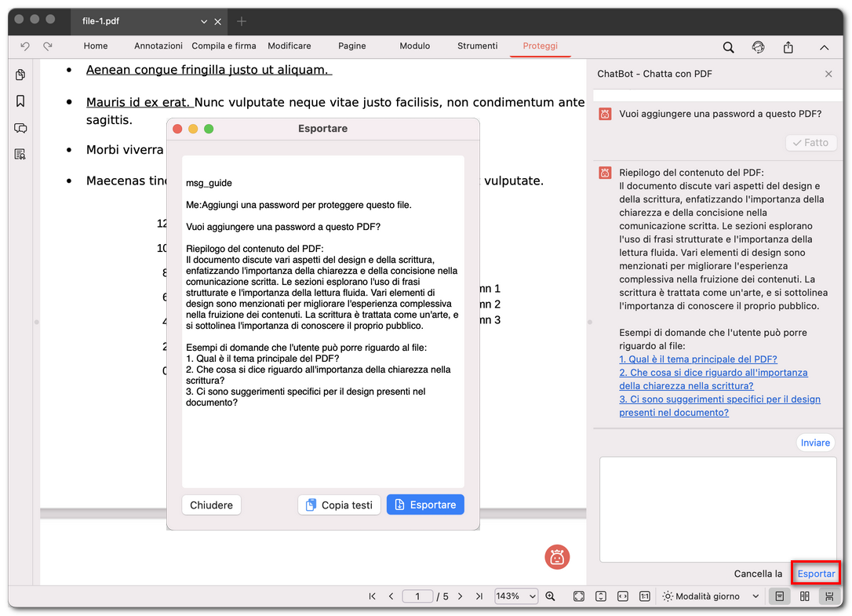This screenshot has width=852, height=616.
Task: Click the Copia testi button
Action: click(x=340, y=505)
